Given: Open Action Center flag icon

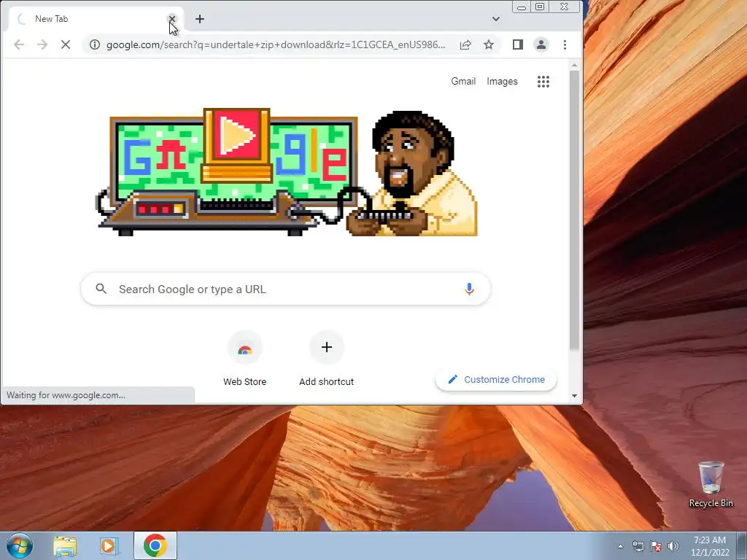Looking at the screenshot, I should click(656, 546).
